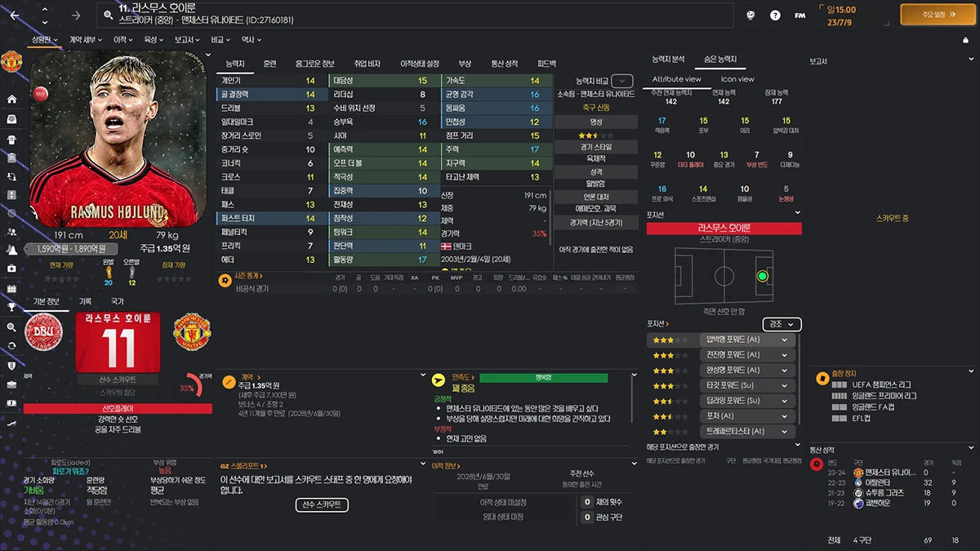Open the medical kit sidebar icon
The width and height of the screenshot is (980, 551).
pos(11,269)
